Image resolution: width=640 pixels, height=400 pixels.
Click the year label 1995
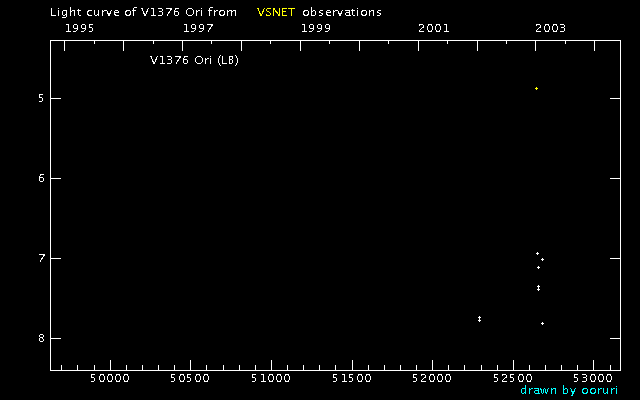coord(80,28)
